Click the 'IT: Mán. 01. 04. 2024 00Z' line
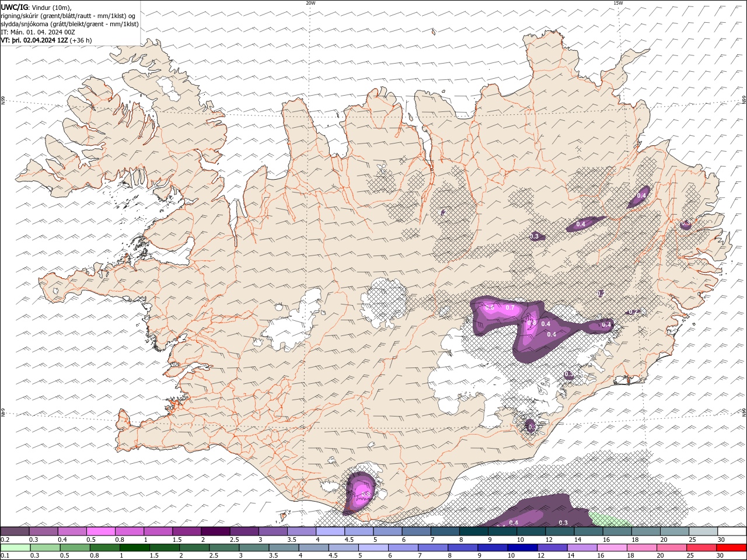 click(39, 32)
